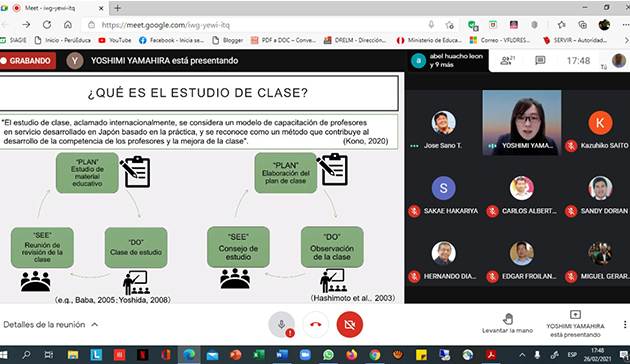The image size is (630, 364).
Task: Click the GRABANDO recording indicator
Action: [x=27, y=61]
